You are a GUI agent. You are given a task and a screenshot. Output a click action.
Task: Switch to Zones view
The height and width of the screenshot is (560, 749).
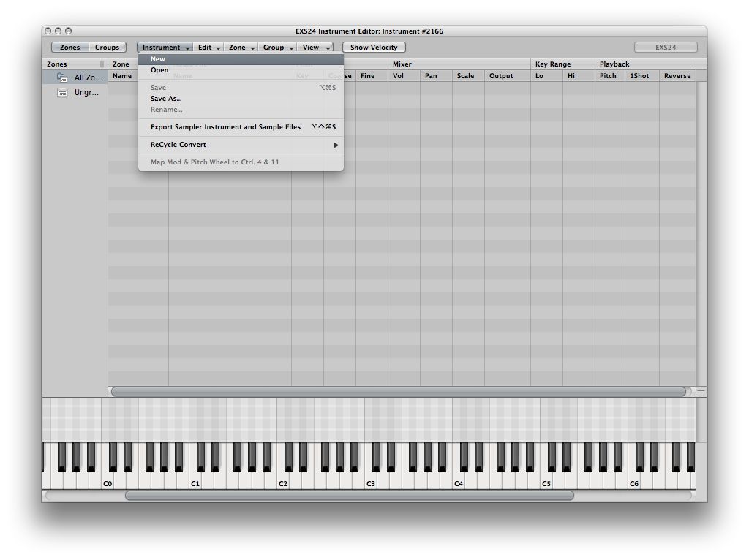tap(70, 48)
